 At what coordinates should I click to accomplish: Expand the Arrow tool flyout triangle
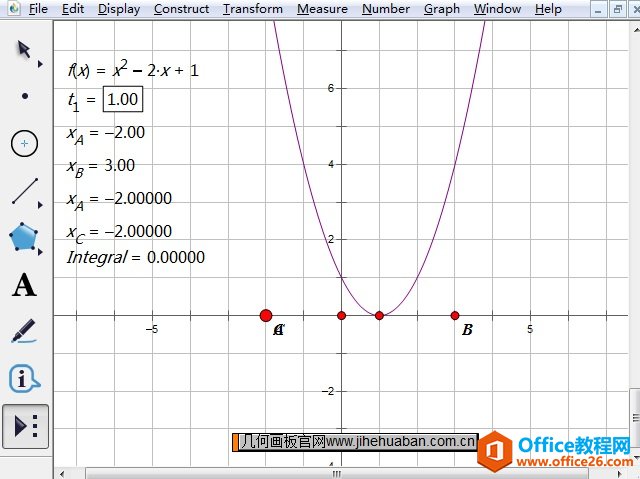[x=40, y=64]
